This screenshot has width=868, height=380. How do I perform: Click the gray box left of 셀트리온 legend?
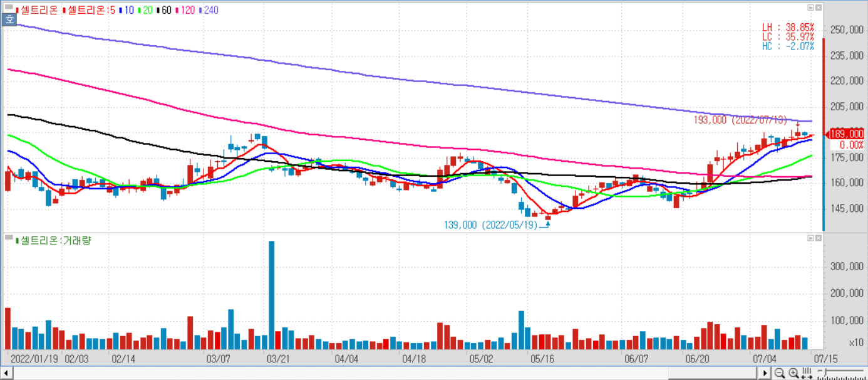9,8
